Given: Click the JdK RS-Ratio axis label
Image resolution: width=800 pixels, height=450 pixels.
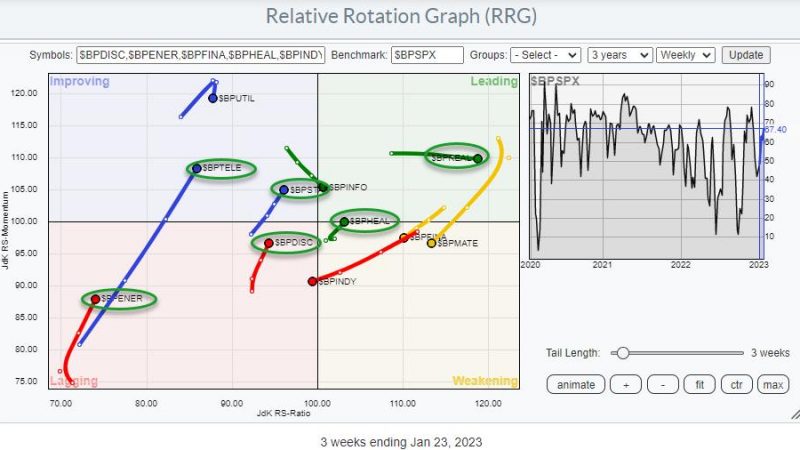Looking at the screenshot, I should [x=283, y=413].
